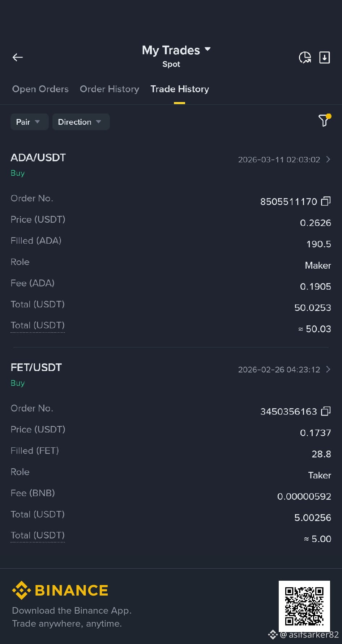This screenshot has width=342, height=644.
Task: Select the Trade History tab
Action: coord(180,89)
